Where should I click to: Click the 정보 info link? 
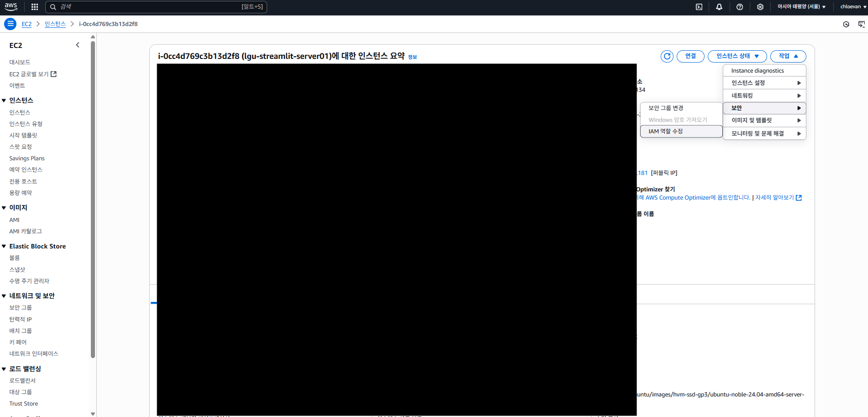coord(412,57)
